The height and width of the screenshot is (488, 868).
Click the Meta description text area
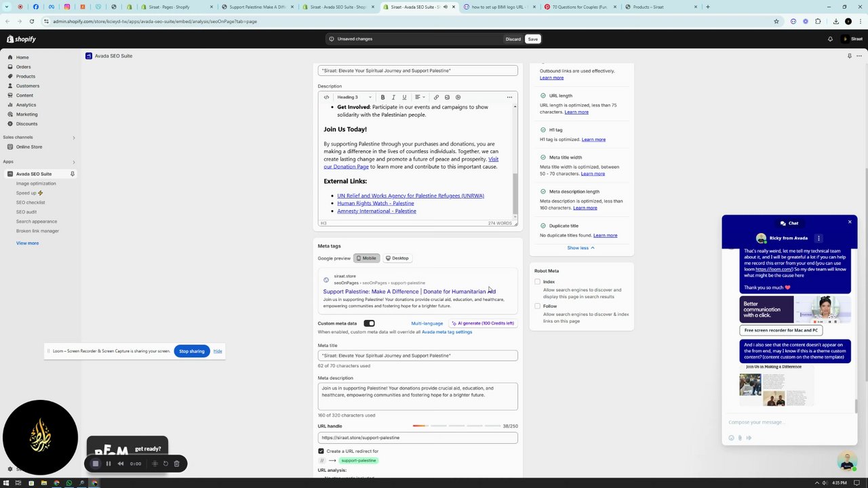pos(418,396)
